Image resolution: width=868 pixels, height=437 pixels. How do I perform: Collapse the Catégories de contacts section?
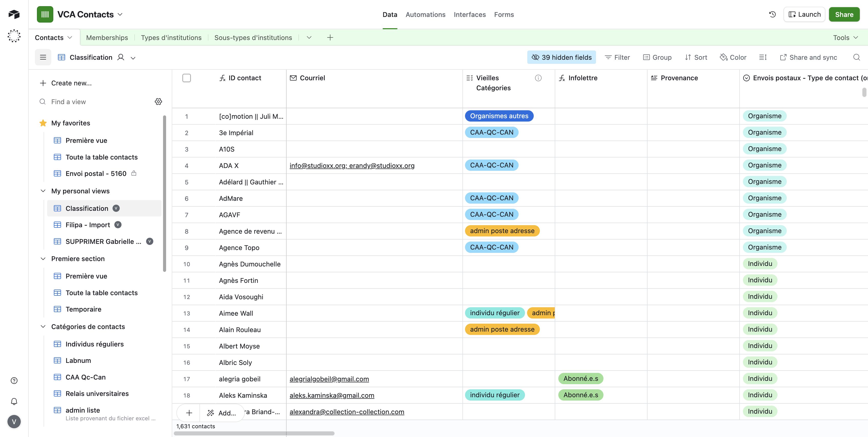click(43, 326)
